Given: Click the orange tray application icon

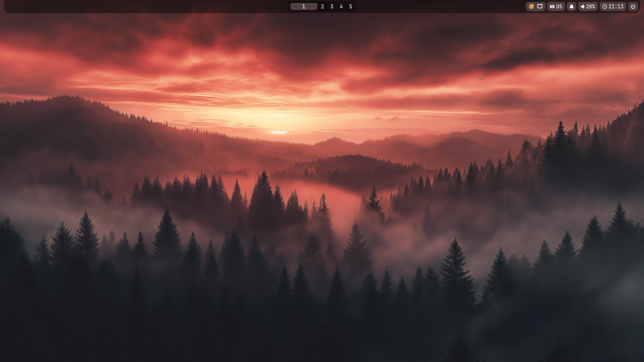Looking at the screenshot, I should (x=531, y=6).
